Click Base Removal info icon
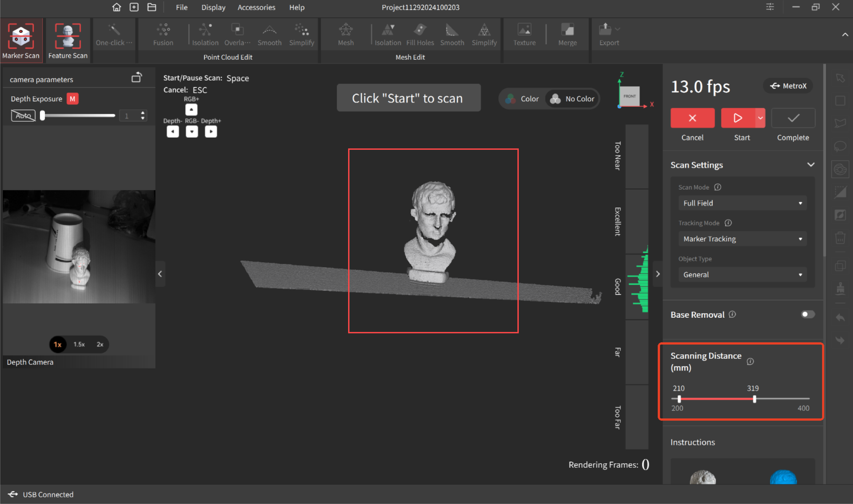The width and height of the screenshot is (853, 504). tap(732, 315)
